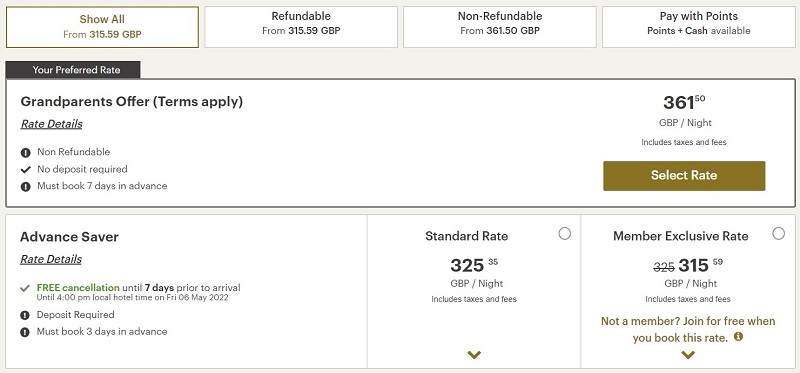Image resolution: width=800 pixels, height=373 pixels.
Task: Click the alert icon beside Must book 3 days
Action: click(25, 332)
